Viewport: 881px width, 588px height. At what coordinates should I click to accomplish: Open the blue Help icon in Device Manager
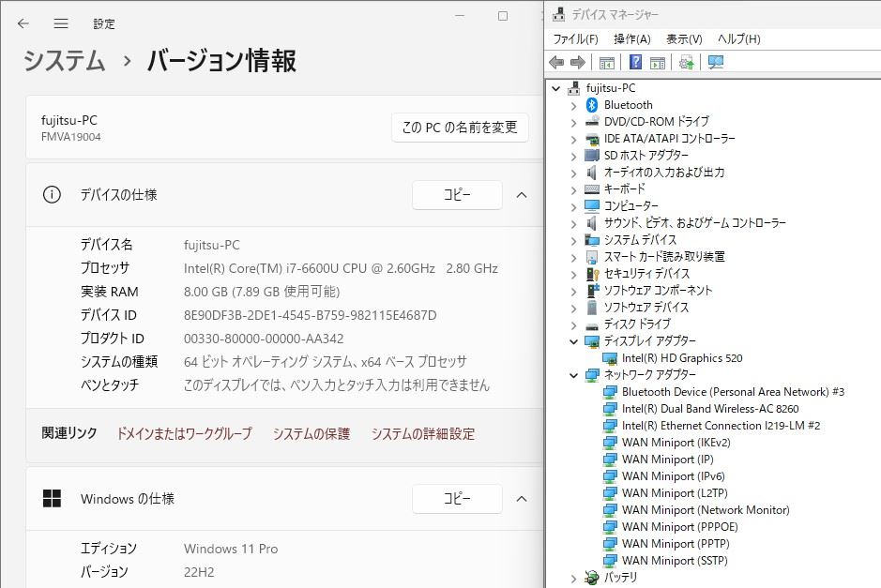(x=635, y=62)
